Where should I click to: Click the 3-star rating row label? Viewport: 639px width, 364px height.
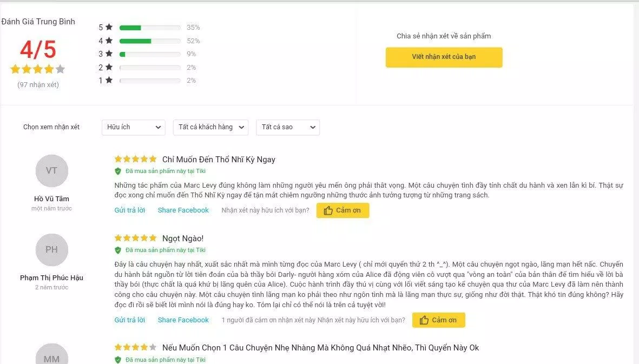coord(105,54)
